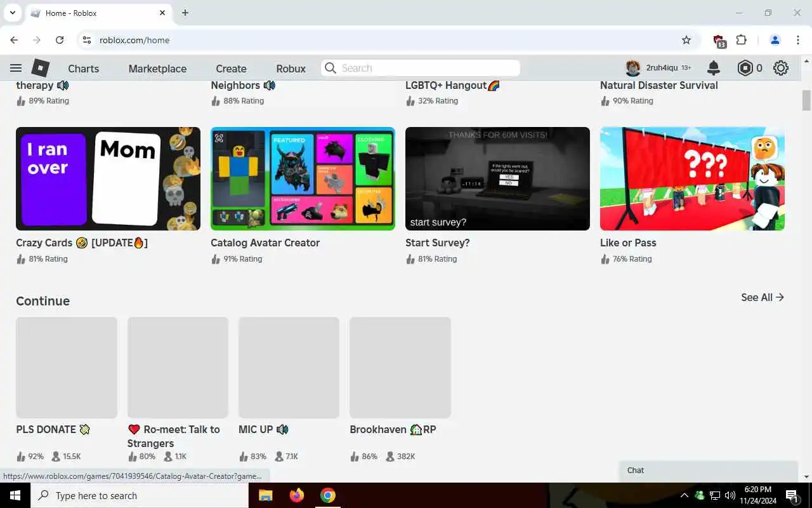The height and width of the screenshot is (508, 812).
Task: Open the Charts page
Action: [x=84, y=69]
